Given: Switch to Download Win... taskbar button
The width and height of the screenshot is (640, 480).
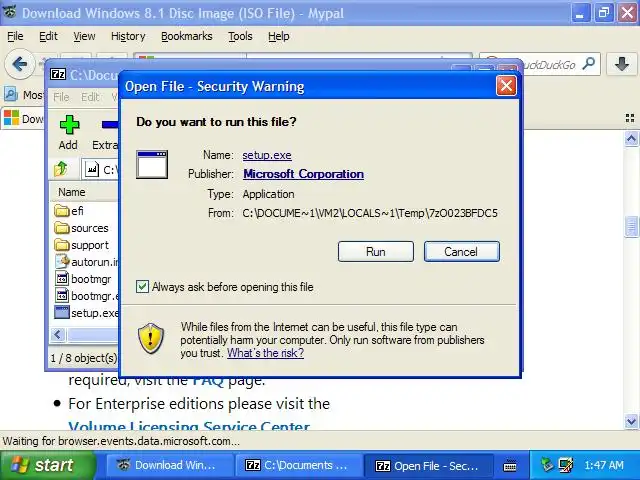Looking at the screenshot, I should (x=170, y=465).
